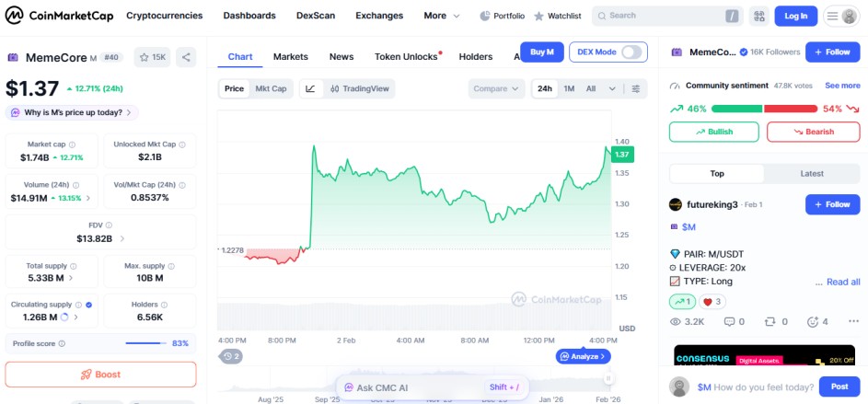
Task: Open the Cryptocurrencies menu
Action: 165,16
